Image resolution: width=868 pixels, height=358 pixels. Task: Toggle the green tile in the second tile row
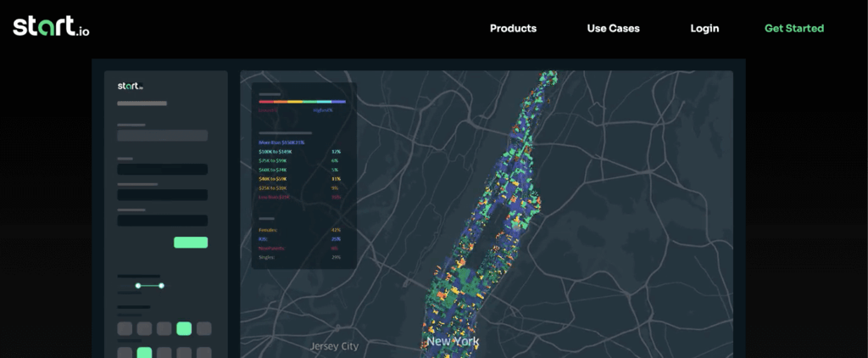(x=144, y=352)
